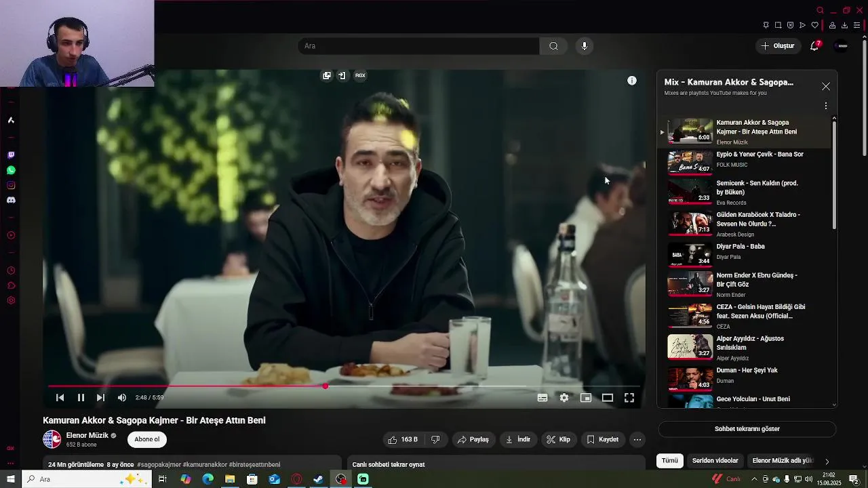Open browser downloads icon
The width and height of the screenshot is (868, 488).
[x=844, y=25]
